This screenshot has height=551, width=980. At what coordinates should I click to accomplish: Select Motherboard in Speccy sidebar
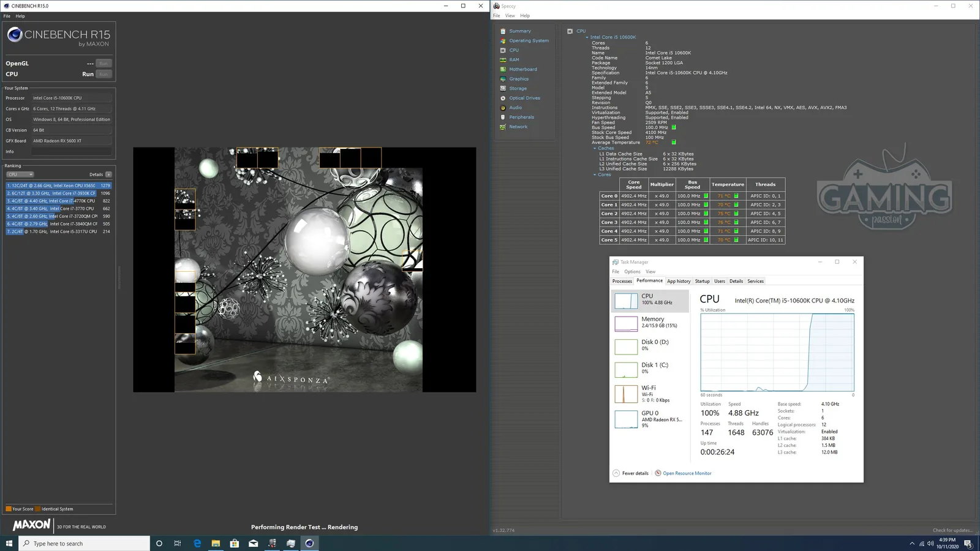click(x=522, y=69)
